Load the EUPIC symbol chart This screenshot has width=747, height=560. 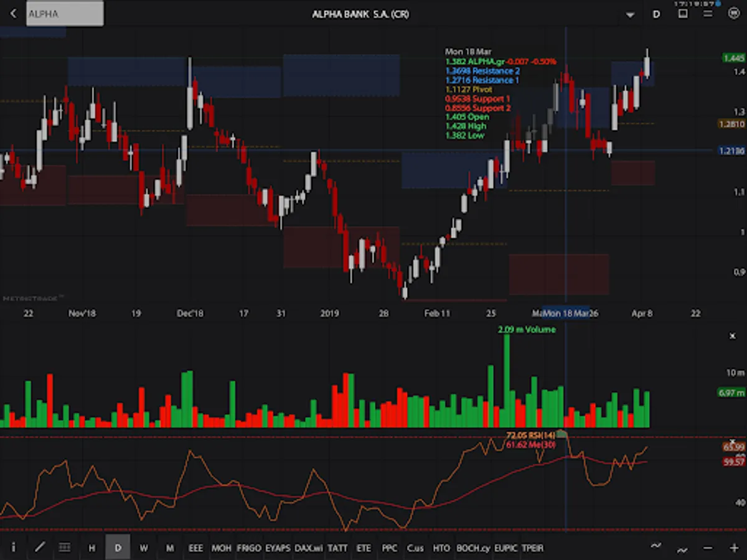pyautogui.click(x=505, y=548)
